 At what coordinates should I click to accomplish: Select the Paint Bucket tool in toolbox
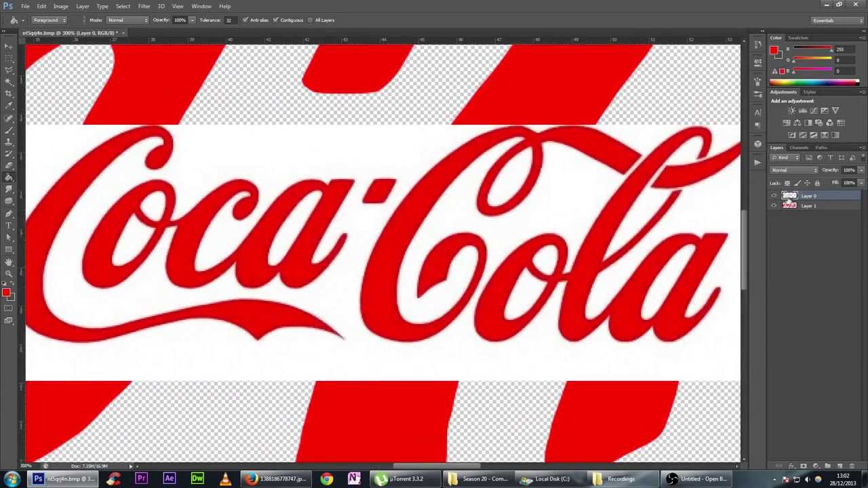coord(8,178)
